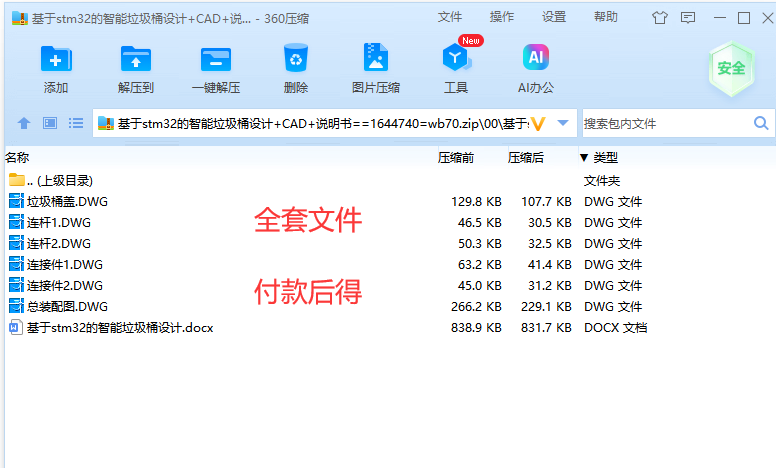Click the 360压缩 app logo icon
Screen dimensions: 776x468
[20, 18]
